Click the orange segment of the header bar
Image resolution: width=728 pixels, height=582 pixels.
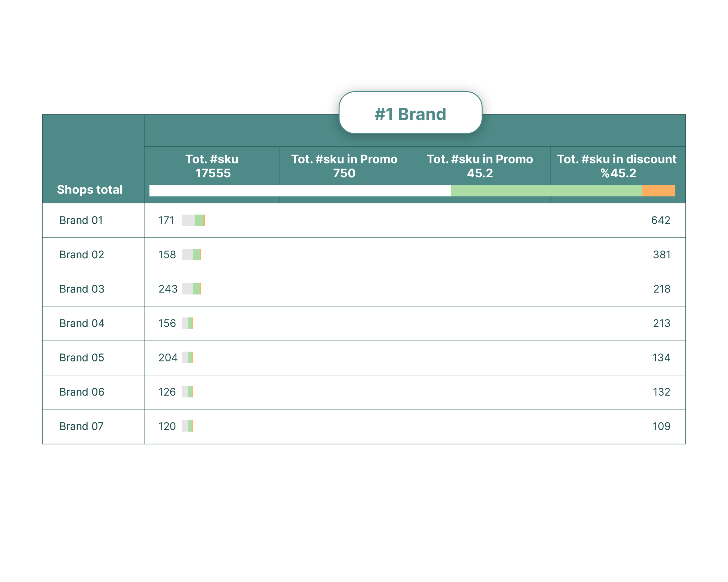click(x=658, y=191)
